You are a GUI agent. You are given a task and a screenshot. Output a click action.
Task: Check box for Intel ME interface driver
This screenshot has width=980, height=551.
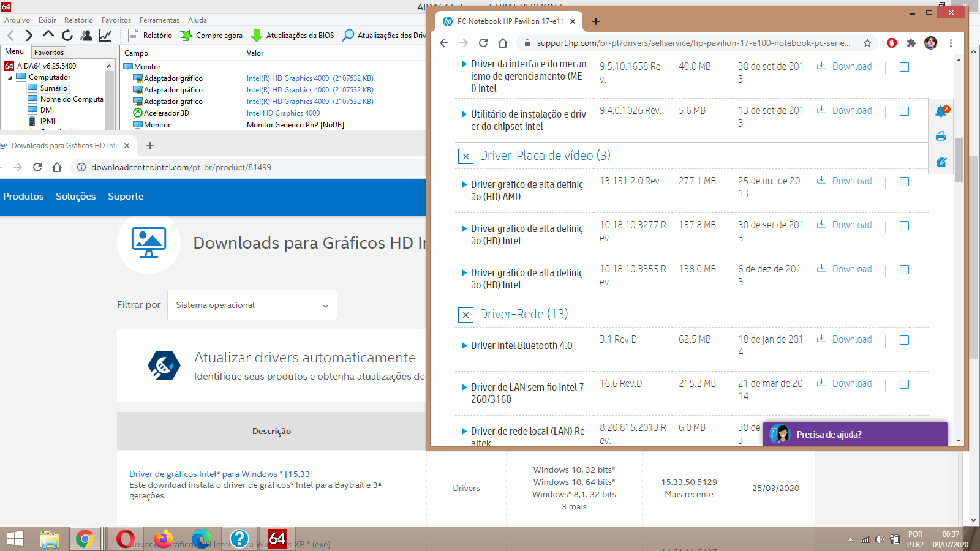tap(904, 67)
